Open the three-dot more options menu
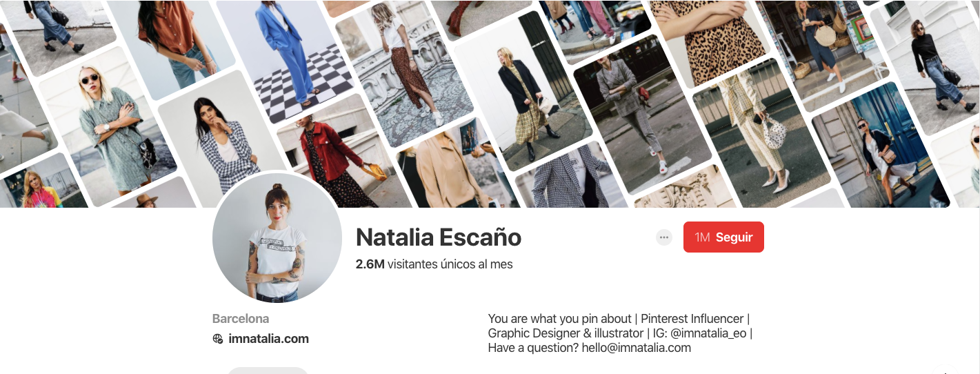 664,237
